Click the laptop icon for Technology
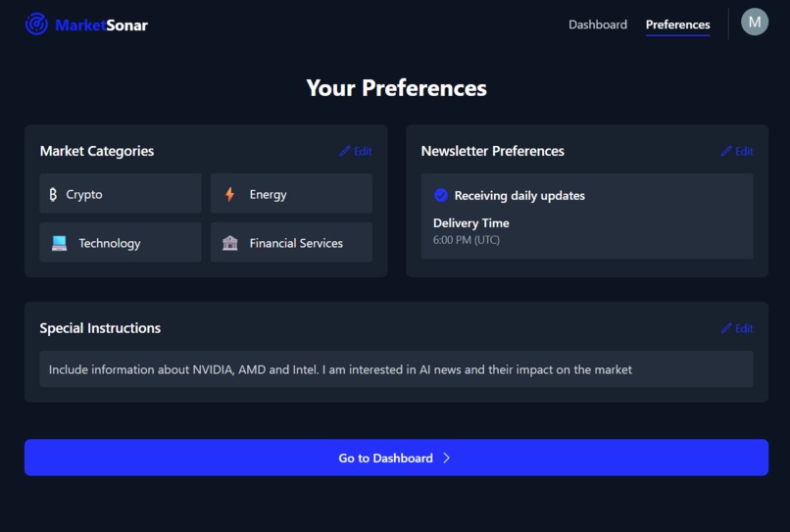The height and width of the screenshot is (532, 790). point(60,243)
